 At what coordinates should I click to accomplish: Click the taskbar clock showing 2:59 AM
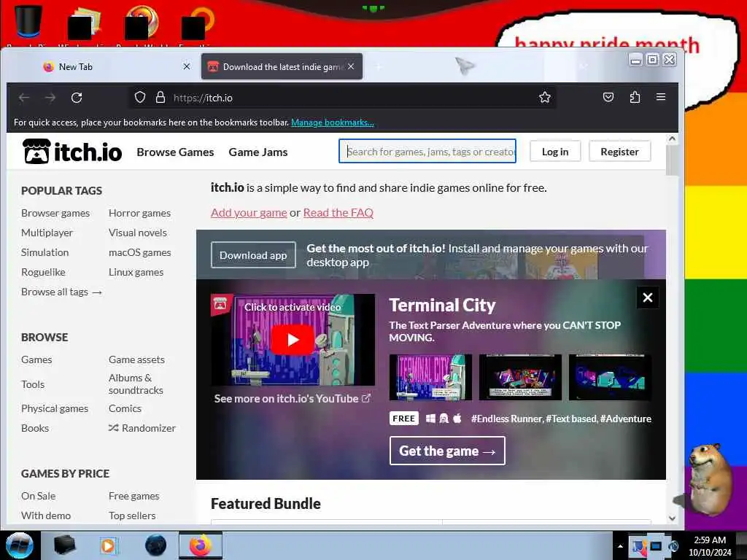(x=710, y=546)
